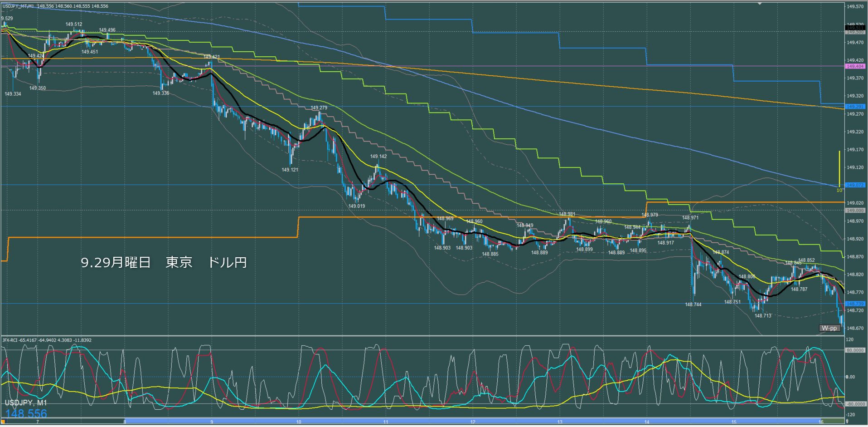Screen dimensions: 868x427
Task: Click the hour 10 marker on time axis
Action: coord(299,422)
